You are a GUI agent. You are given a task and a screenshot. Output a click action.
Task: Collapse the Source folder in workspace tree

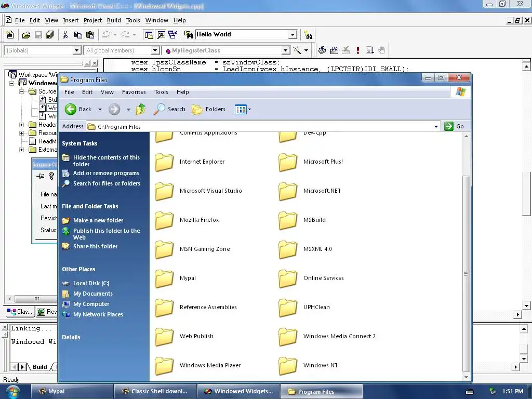click(21, 91)
